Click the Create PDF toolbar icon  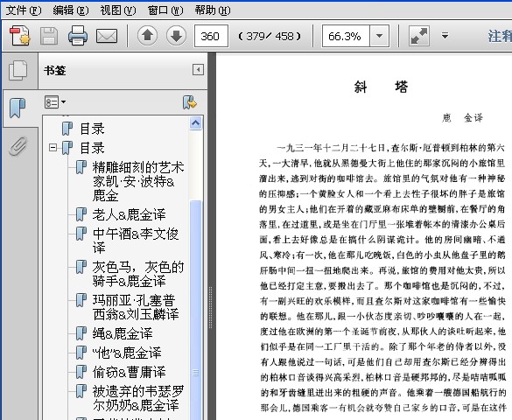20,36
